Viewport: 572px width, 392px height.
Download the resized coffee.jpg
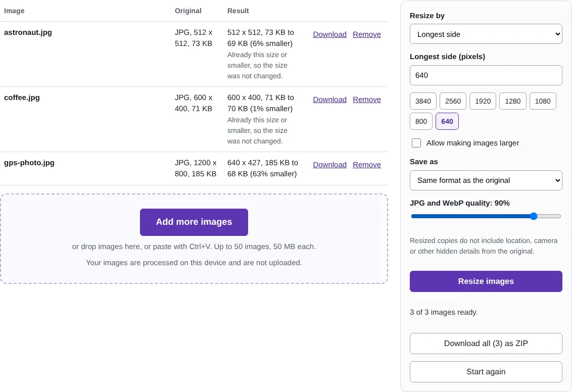point(329,100)
